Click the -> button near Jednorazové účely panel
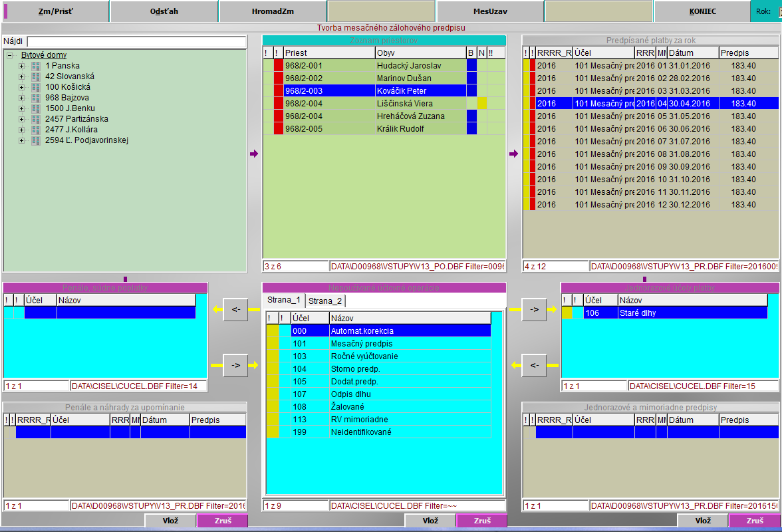Screen dimensions: 782x532 pyautogui.click(x=534, y=309)
